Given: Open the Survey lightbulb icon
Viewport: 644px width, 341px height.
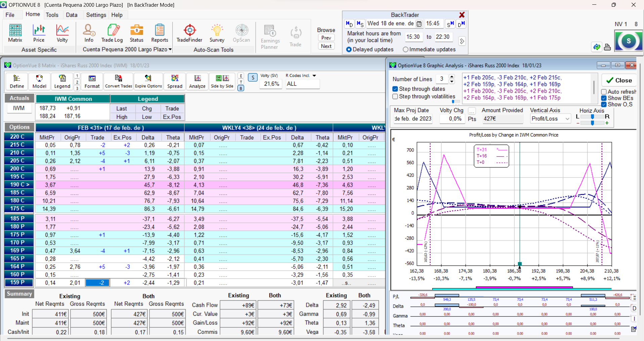Looking at the screenshot, I should 217,33.
